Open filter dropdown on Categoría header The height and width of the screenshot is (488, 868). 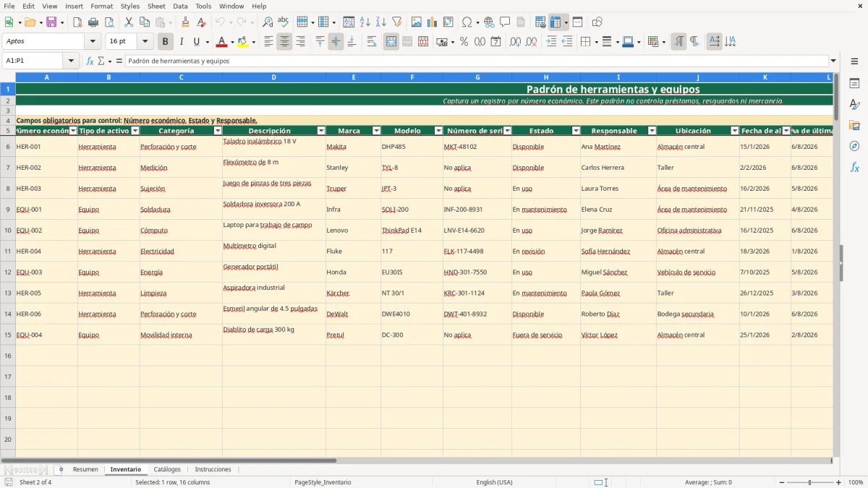217,131
